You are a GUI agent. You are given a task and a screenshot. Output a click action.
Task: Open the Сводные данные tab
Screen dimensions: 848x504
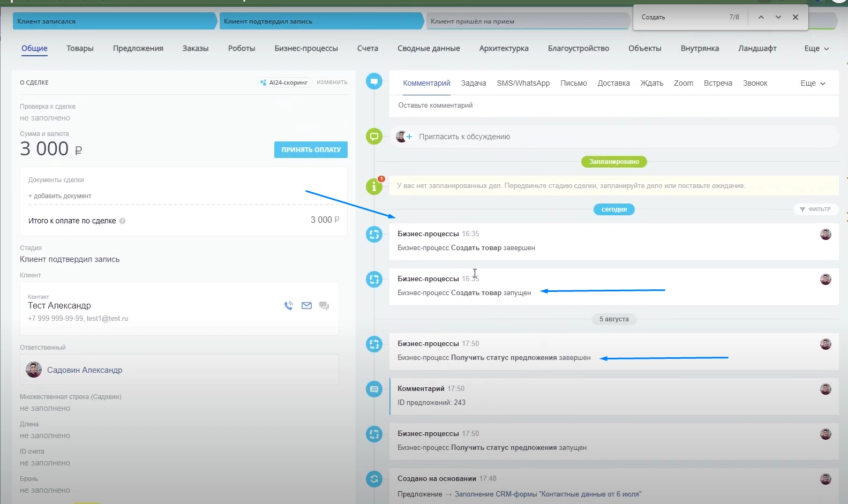pos(429,48)
